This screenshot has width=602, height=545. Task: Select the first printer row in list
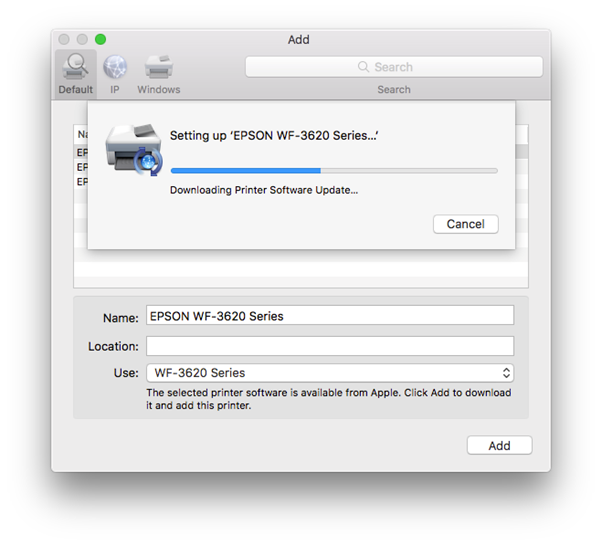coord(81,153)
